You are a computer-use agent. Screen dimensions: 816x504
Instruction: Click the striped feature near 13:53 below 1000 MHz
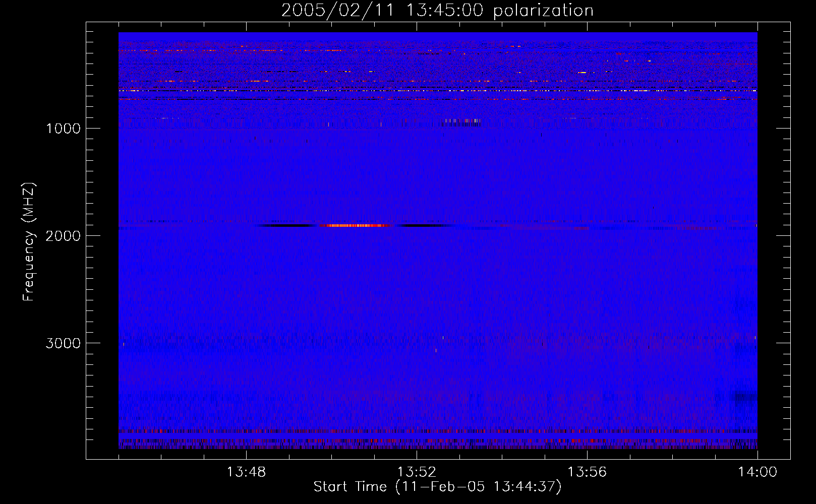click(x=461, y=121)
